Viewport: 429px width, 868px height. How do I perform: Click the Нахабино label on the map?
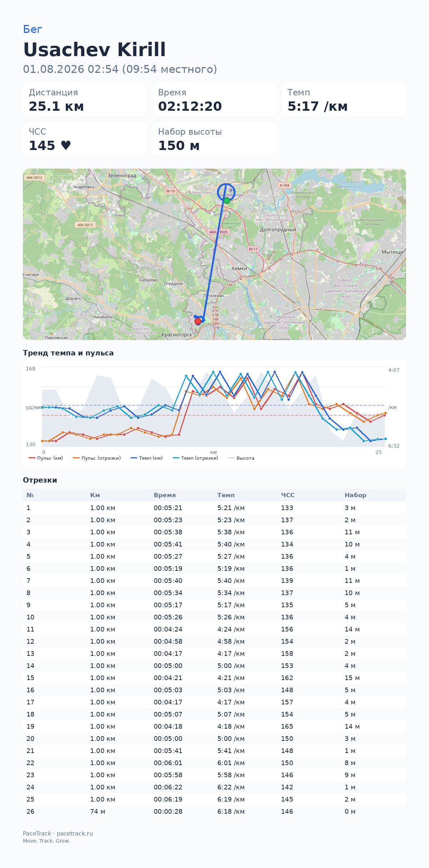point(103,317)
